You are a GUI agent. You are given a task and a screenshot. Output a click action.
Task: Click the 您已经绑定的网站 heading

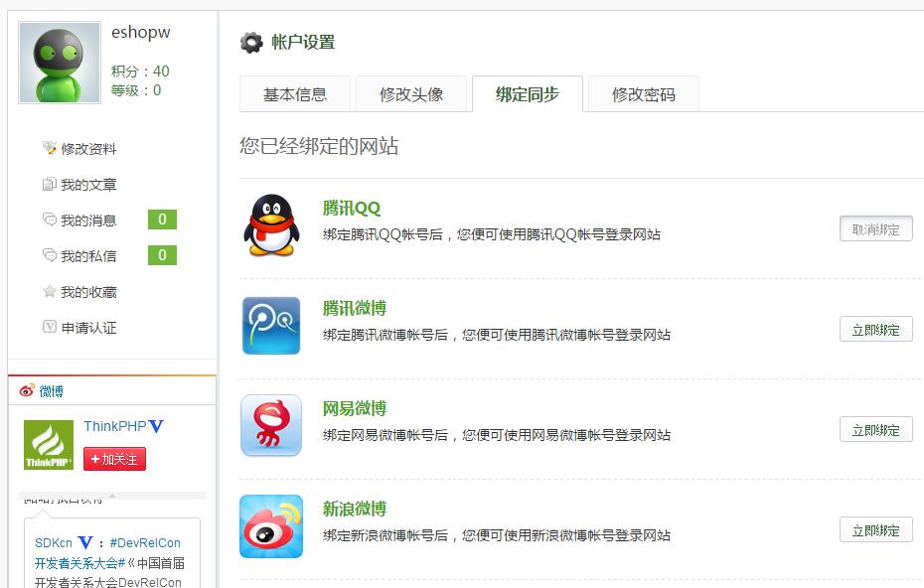pyautogui.click(x=319, y=146)
